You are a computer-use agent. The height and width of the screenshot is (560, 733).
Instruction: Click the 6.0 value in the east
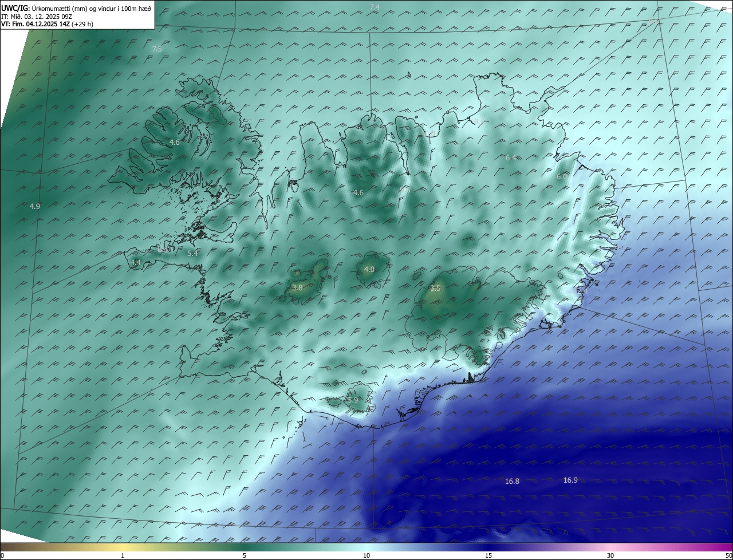(x=562, y=178)
